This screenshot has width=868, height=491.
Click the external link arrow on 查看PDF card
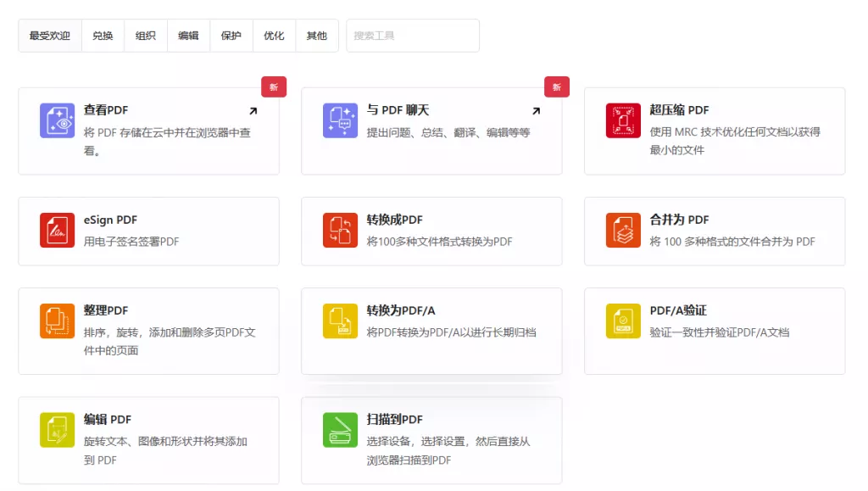[x=252, y=109]
